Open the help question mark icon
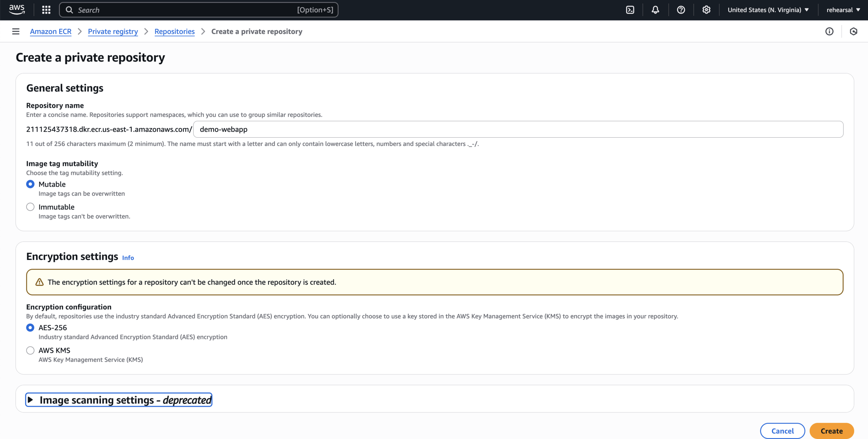Screen dimensions: 868x439 pyautogui.click(x=681, y=10)
